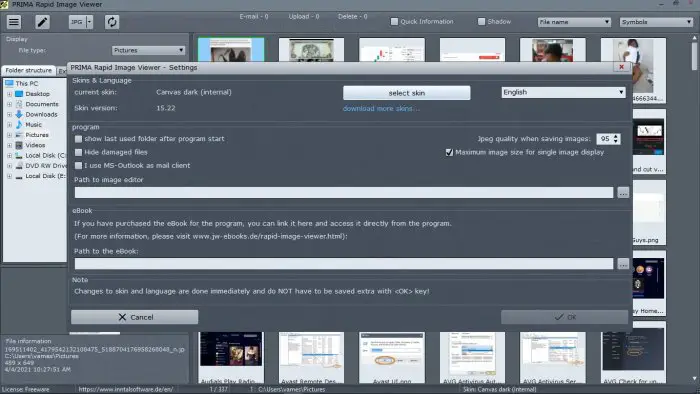Click the refresh rotate icon
This screenshot has width=700, height=394.
click(112, 22)
